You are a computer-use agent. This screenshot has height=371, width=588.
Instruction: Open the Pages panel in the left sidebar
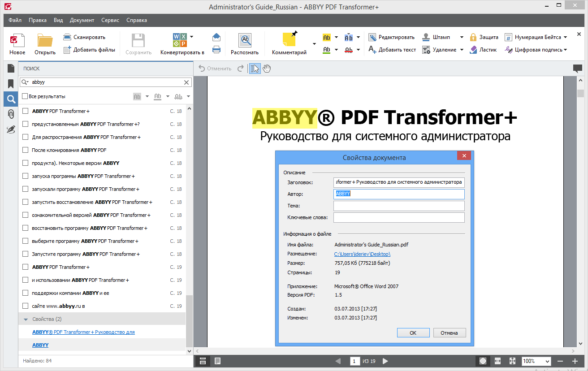(11, 68)
